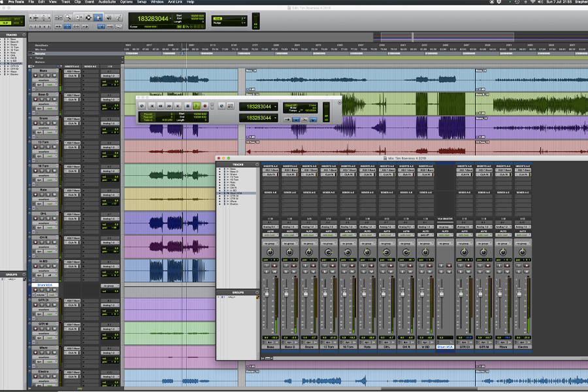Open Transport main counter dropdown arrow

click(276, 106)
